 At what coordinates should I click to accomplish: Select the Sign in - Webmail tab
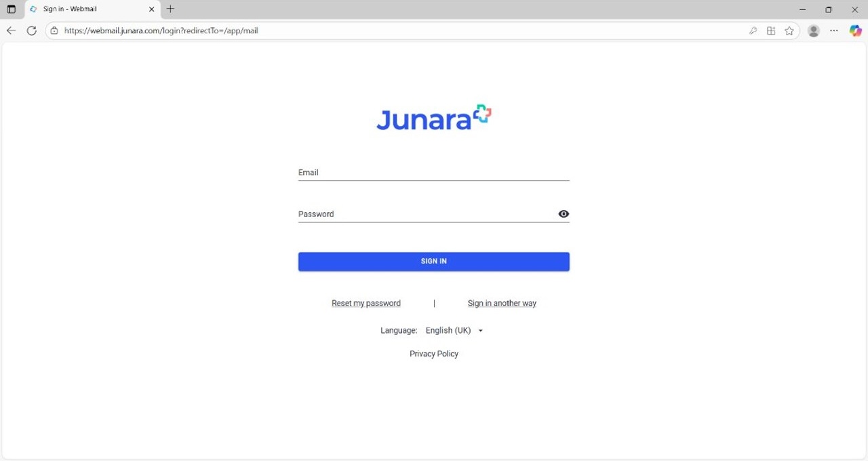[x=92, y=9]
